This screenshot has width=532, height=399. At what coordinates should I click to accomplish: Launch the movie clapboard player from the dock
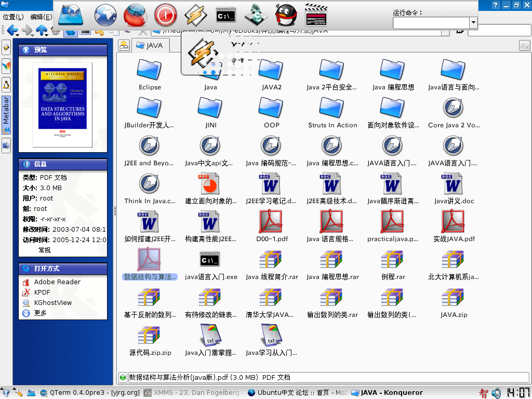coord(316,15)
